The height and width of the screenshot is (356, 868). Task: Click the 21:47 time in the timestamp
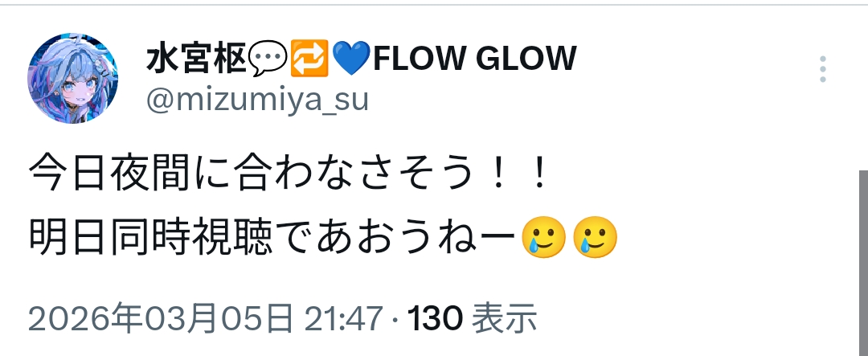(x=344, y=319)
